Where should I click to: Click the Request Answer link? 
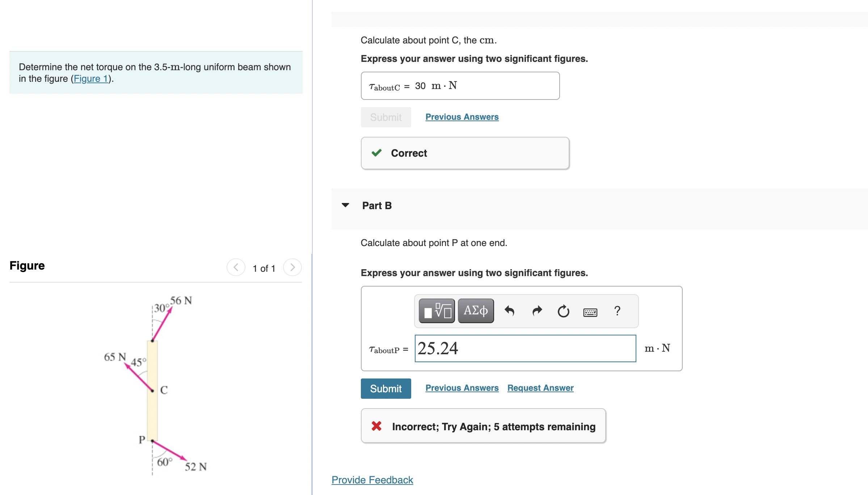tap(540, 388)
